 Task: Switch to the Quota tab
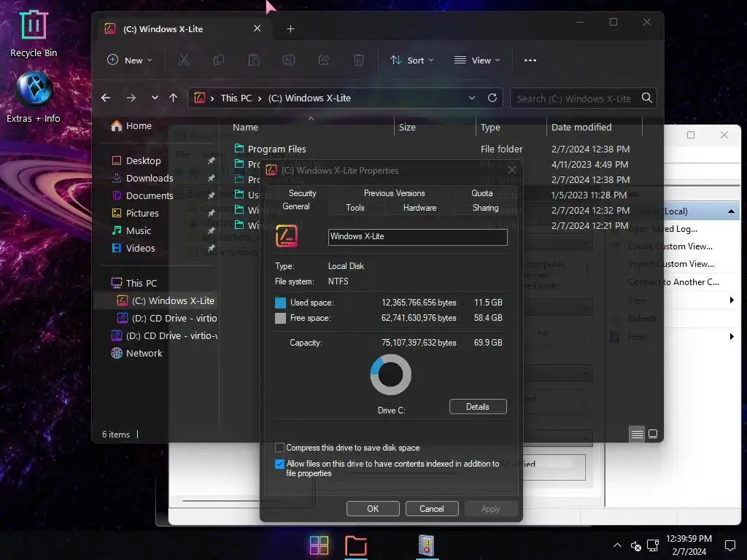pos(481,192)
